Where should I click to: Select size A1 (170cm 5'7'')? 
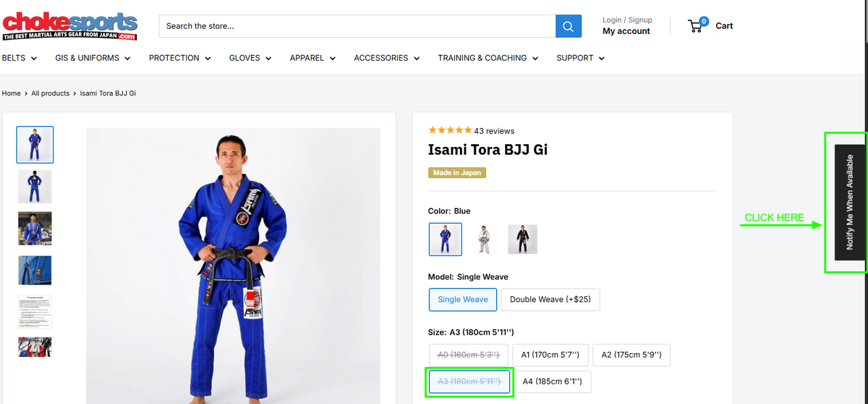[550, 355]
